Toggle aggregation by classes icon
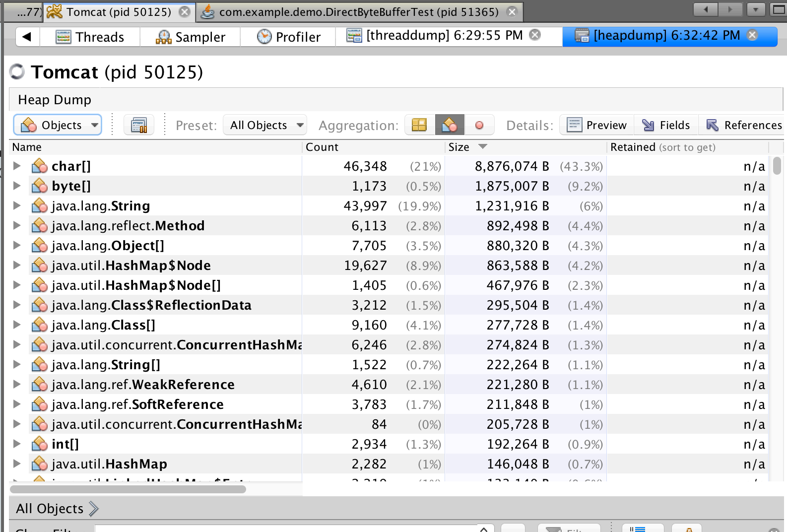787x532 pixels. pos(450,125)
